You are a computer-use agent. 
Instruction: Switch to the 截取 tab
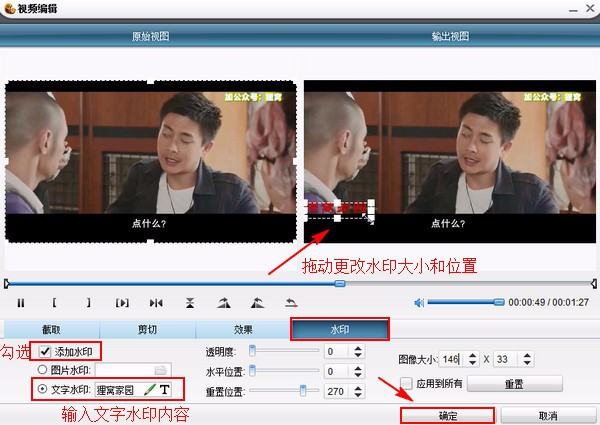click(51, 329)
